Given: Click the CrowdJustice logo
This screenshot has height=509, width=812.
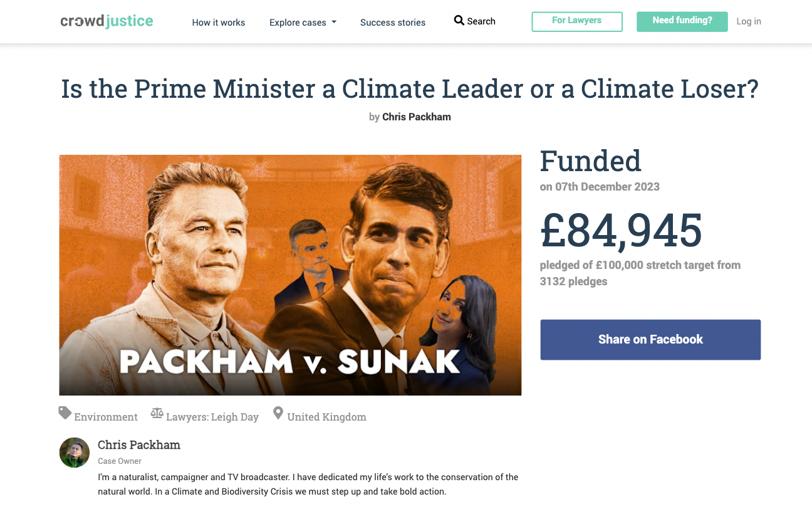Looking at the screenshot, I should 107,21.
